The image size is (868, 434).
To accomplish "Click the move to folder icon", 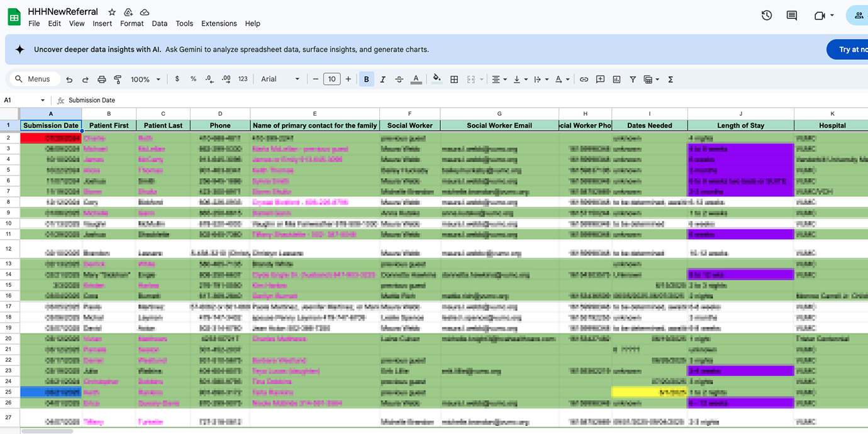I will (128, 12).
